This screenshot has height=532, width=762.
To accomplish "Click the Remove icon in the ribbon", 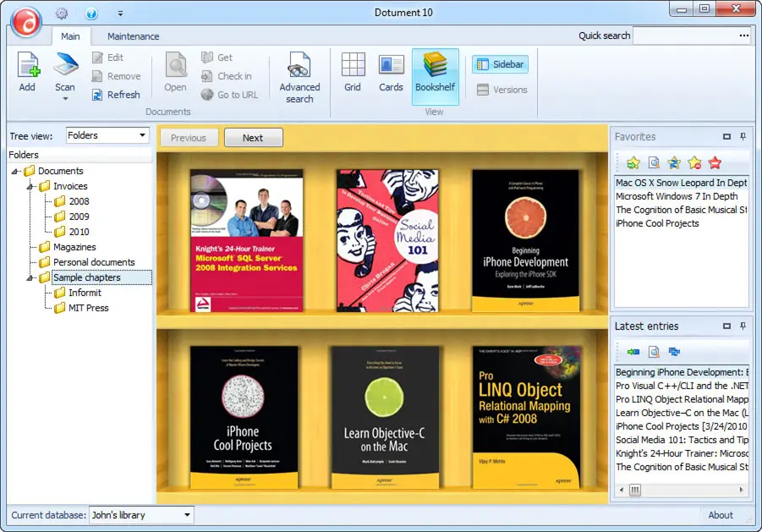I will tap(97, 76).
